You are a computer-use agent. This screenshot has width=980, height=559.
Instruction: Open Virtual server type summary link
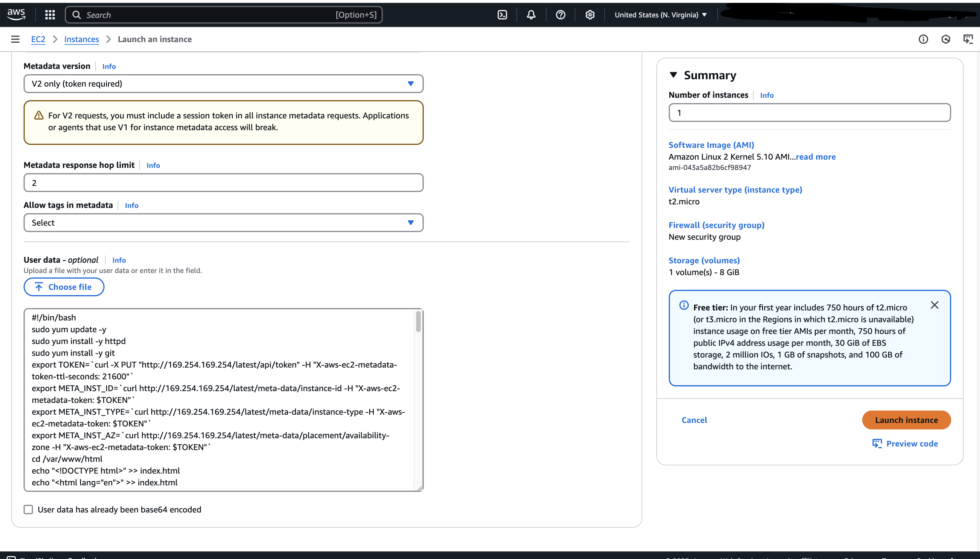tap(735, 190)
